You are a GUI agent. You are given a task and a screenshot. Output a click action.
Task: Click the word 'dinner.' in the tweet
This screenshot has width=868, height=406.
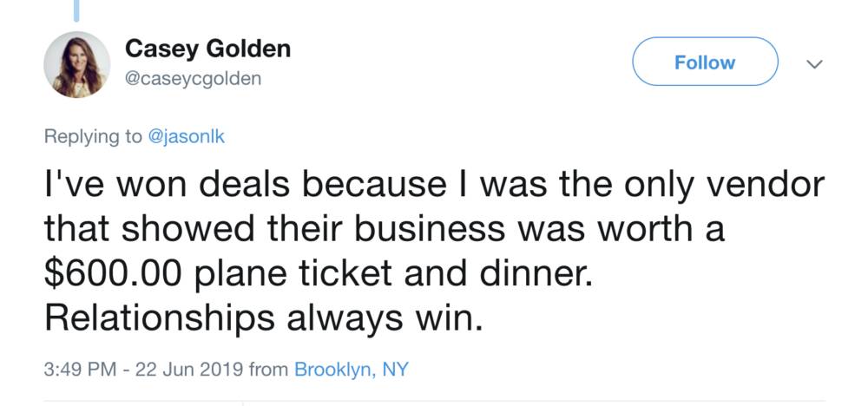(x=536, y=274)
